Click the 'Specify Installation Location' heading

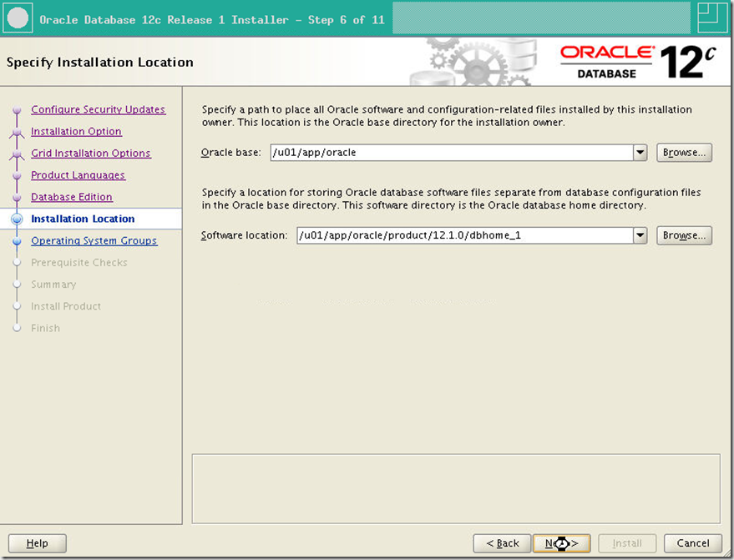99,63
